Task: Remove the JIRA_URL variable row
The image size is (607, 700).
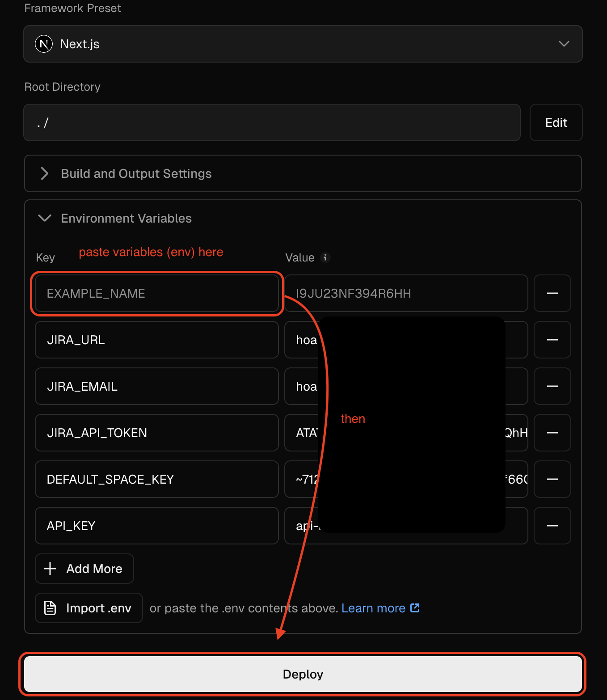Action: click(x=552, y=340)
